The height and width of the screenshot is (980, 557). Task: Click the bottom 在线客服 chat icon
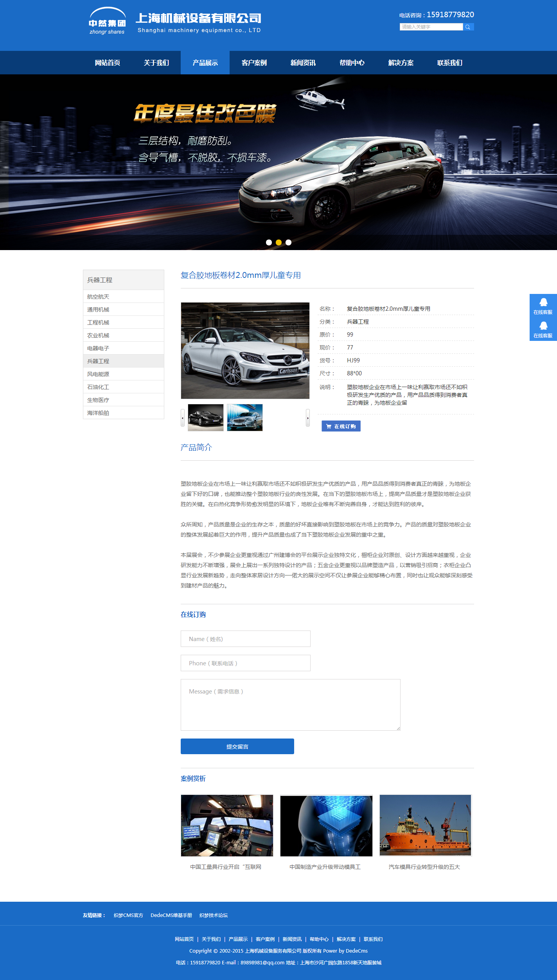pos(543,329)
